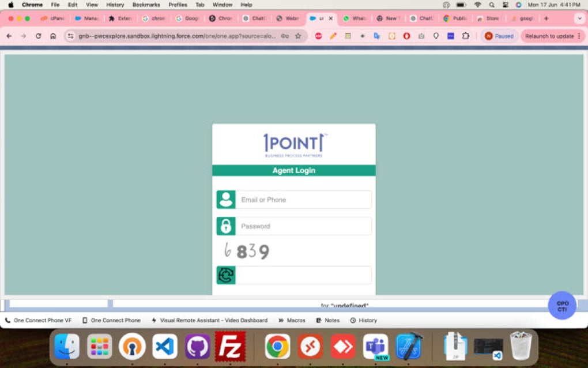Click the browser Forward arrow
The image size is (588, 368).
click(x=23, y=36)
